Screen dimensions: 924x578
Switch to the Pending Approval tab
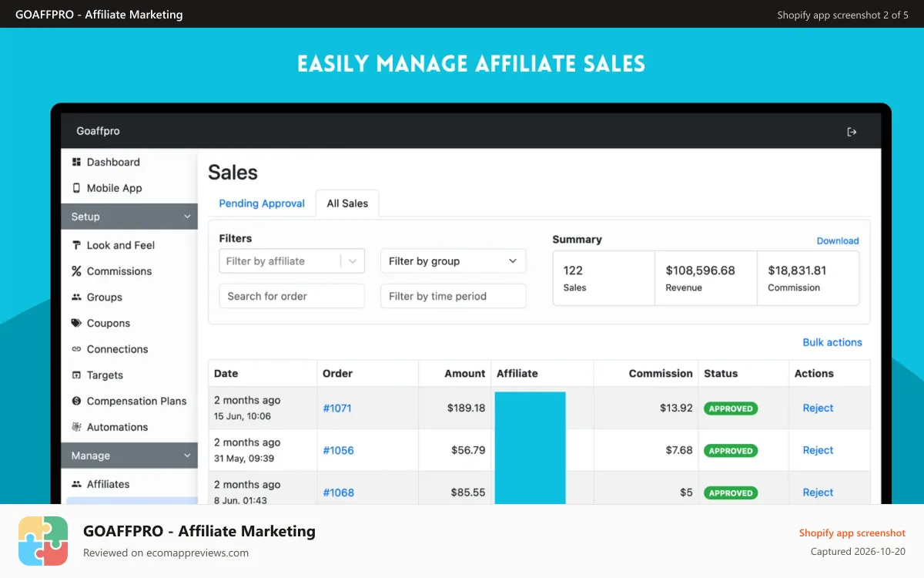262,203
